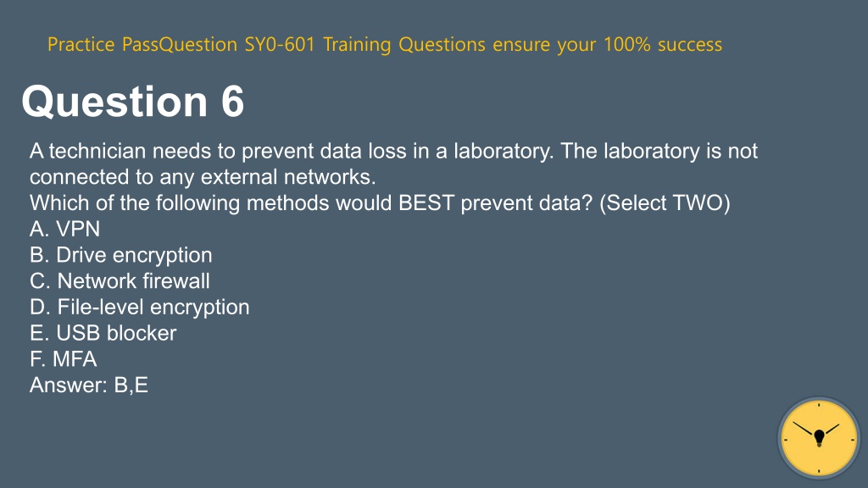Click the word BEST in the question
868x488 pixels.
[426, 203]
